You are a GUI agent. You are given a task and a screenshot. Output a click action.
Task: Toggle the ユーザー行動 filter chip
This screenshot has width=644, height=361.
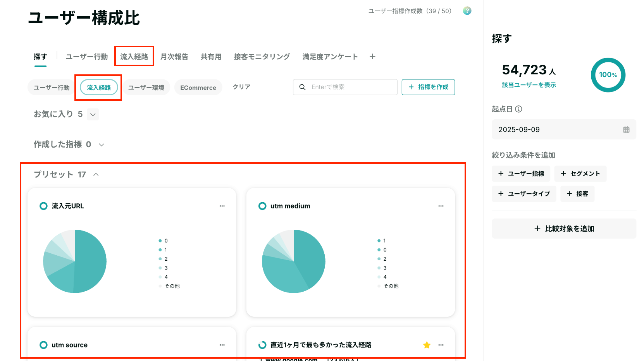pos(52,88)
